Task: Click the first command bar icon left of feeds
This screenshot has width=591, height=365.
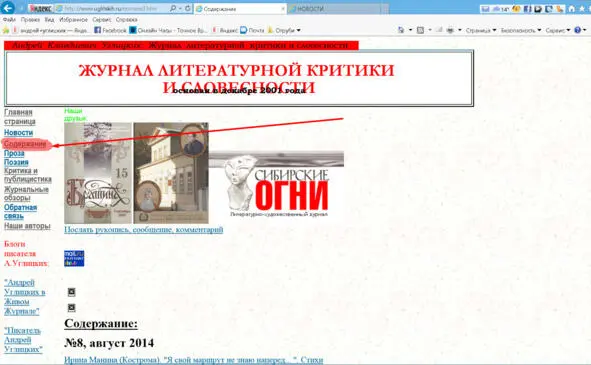Action: [401, 30]
